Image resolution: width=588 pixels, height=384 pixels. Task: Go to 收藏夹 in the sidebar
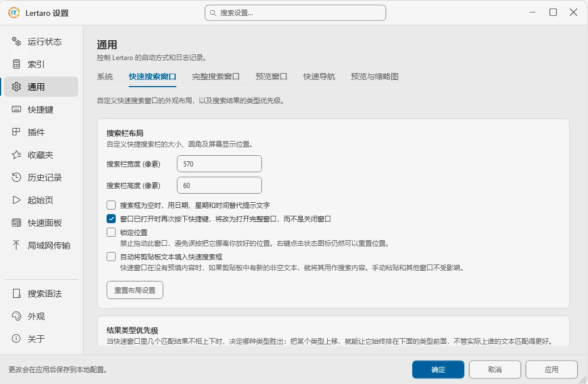[41, 155]
